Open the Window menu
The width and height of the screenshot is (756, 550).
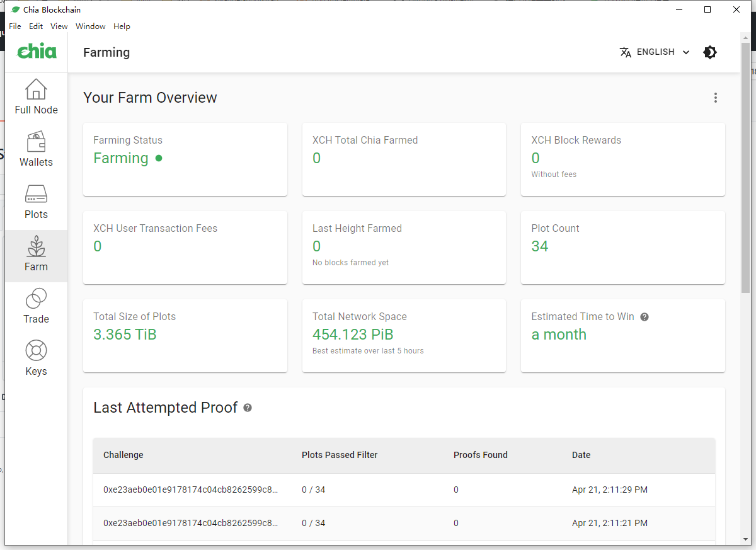point(91,26)
